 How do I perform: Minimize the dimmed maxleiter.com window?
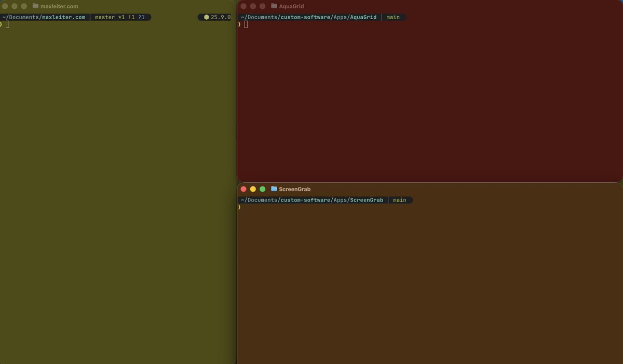tap(15, 6)
